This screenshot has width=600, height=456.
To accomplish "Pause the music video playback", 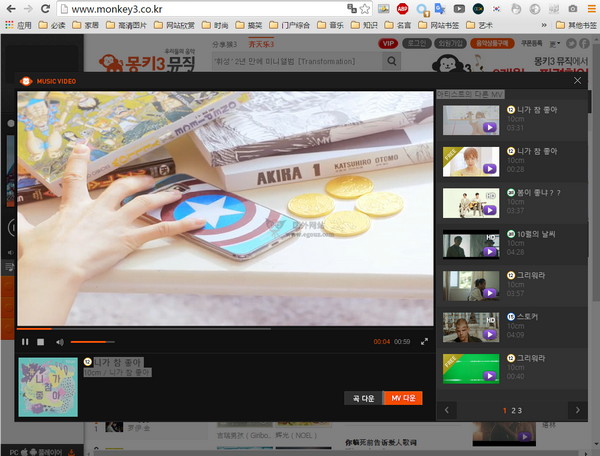I will pyautogui.click(x=25, y=342).
